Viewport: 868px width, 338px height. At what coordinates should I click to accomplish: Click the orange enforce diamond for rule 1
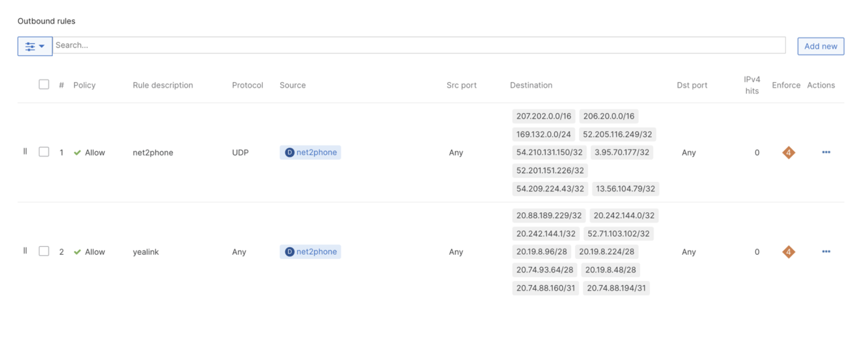pos(788,152)
